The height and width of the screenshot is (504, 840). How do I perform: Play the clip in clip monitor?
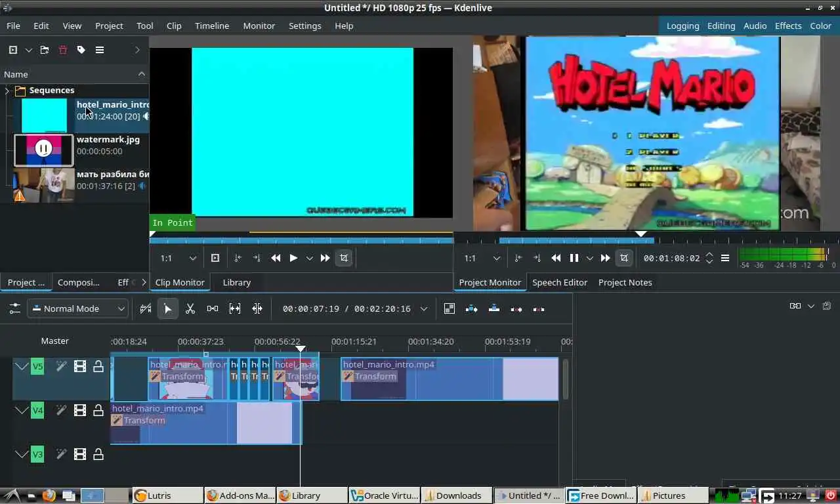[x=293, y=258]
